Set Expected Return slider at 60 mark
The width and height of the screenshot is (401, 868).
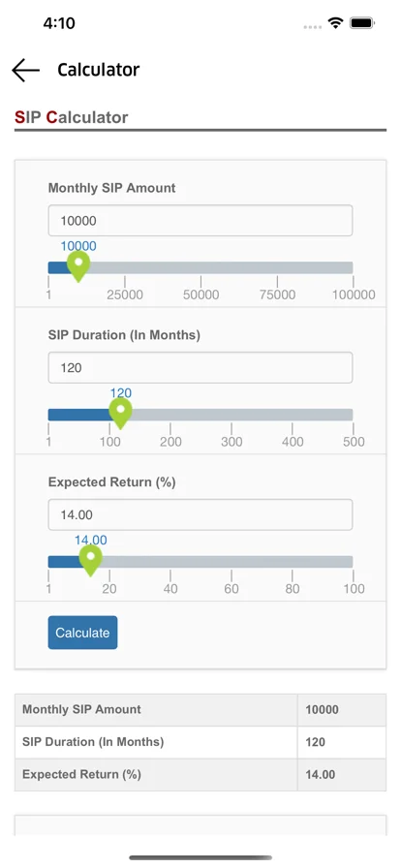pos(231,562)
